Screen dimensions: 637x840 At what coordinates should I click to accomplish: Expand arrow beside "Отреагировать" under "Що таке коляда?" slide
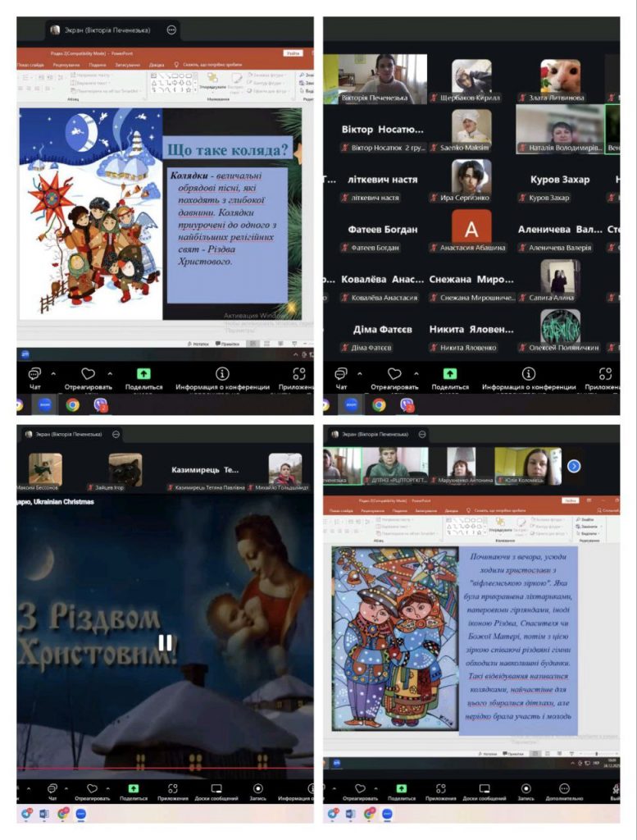pyautogui.click(x=108, y=374)
